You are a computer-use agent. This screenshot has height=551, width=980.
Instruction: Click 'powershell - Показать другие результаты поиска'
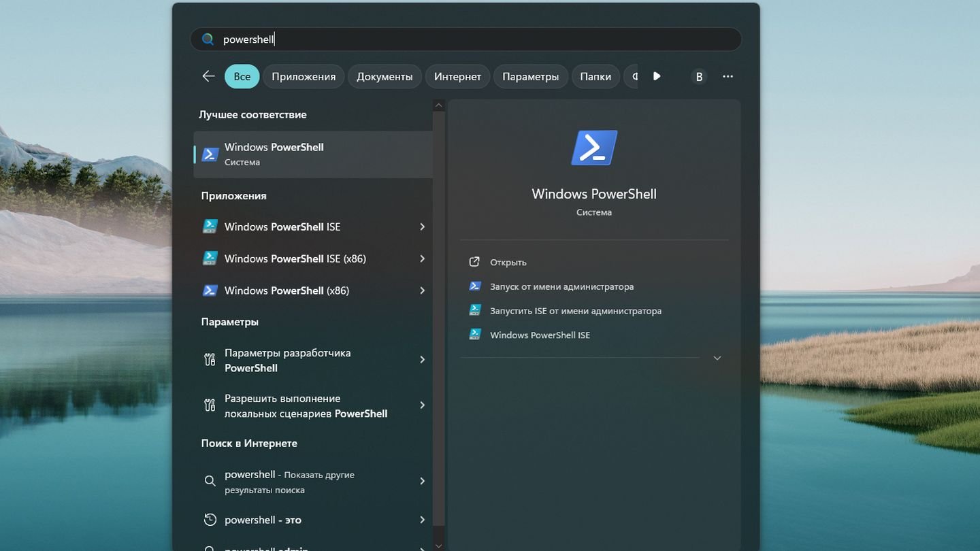point(290,482)
